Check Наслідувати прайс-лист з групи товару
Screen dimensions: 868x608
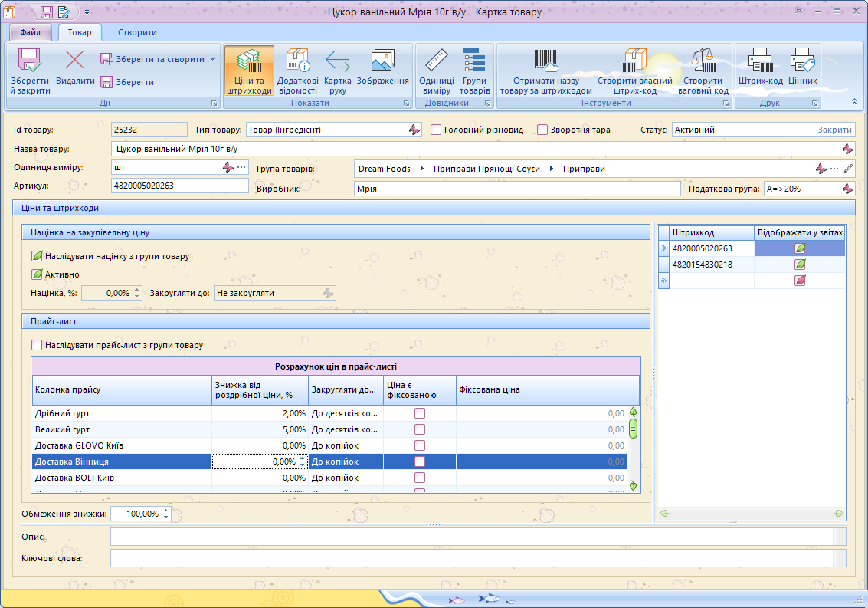click(37, 345)
